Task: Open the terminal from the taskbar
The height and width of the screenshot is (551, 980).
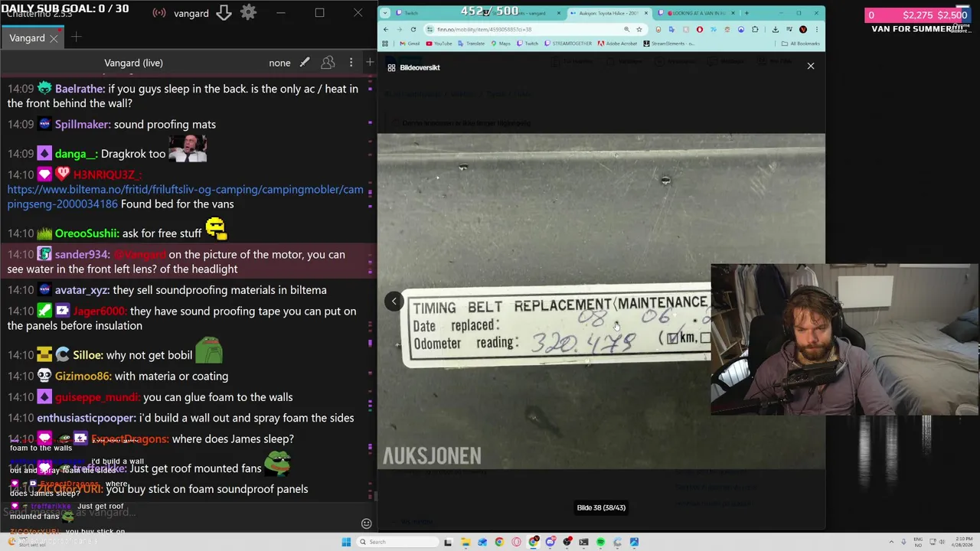Action: pyautogui.click(x=583, y=542)
